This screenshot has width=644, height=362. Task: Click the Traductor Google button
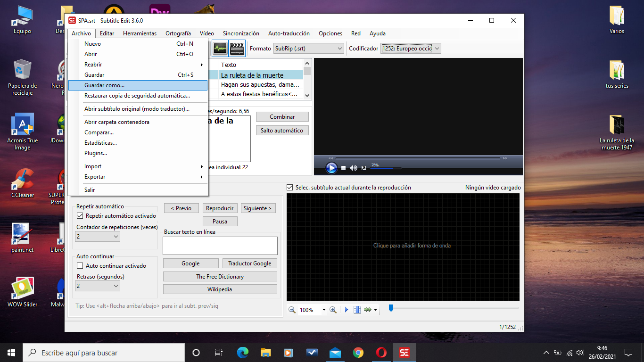(x=249, y=263)
